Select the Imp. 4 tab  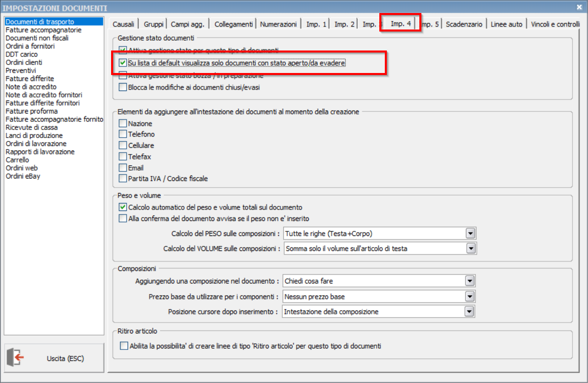tap(400, 23)
